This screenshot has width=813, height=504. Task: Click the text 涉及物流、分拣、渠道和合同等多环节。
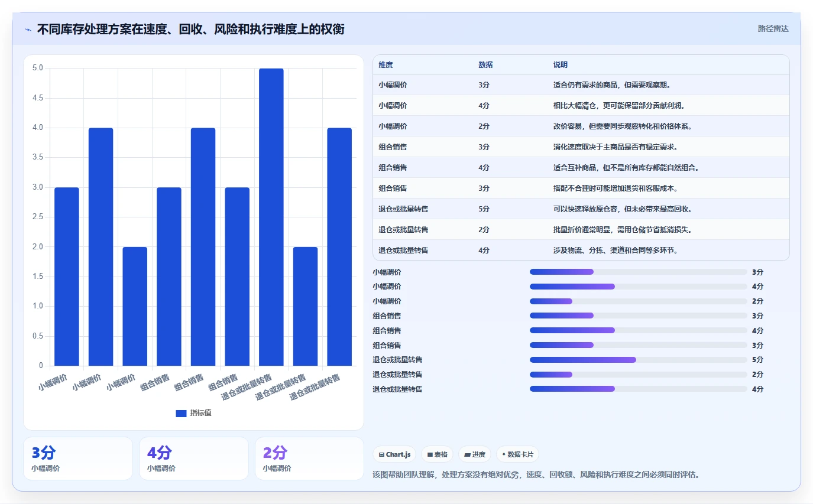pos(616,251)
